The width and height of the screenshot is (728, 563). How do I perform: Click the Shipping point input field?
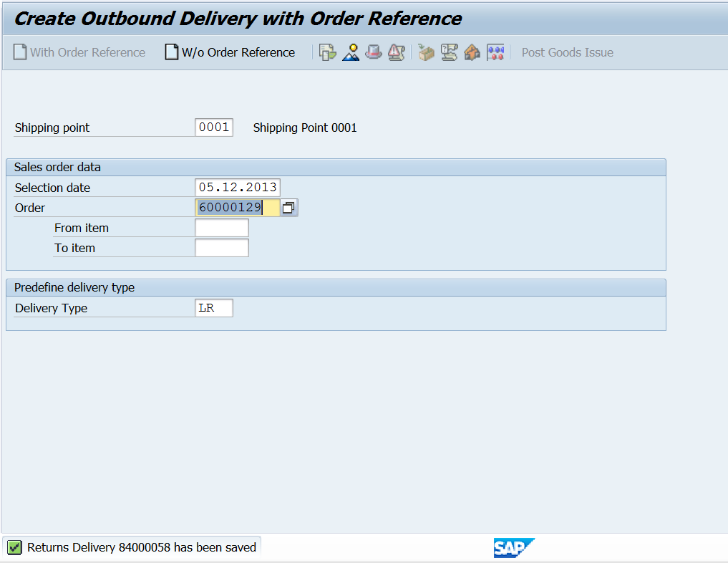click(213, 127)
